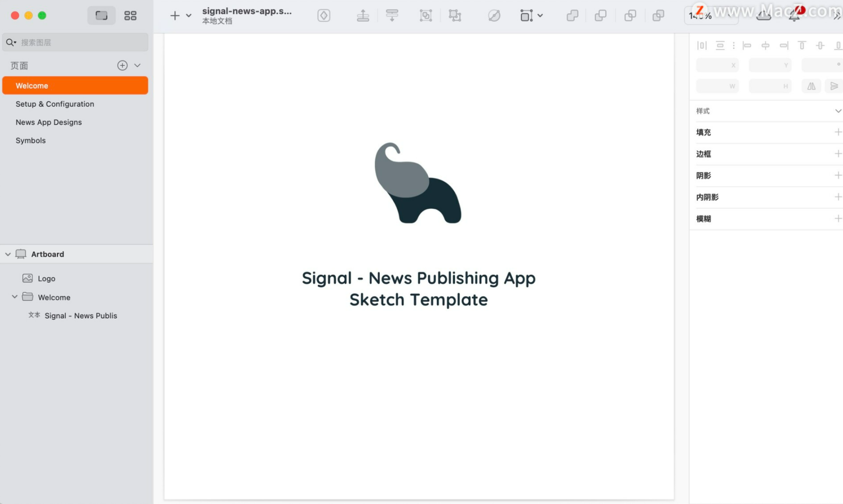The height and width of the screenshot is (504, 843).
Task: Click the Flip Horizontal button
Action: (812, 86)
